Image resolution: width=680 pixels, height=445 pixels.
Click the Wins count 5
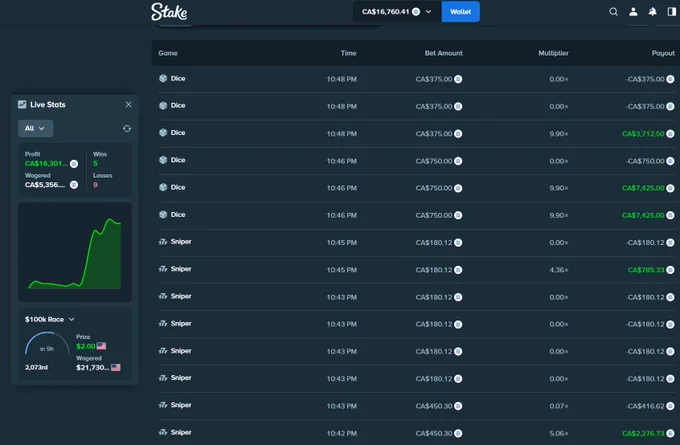[x=95, y=164]
